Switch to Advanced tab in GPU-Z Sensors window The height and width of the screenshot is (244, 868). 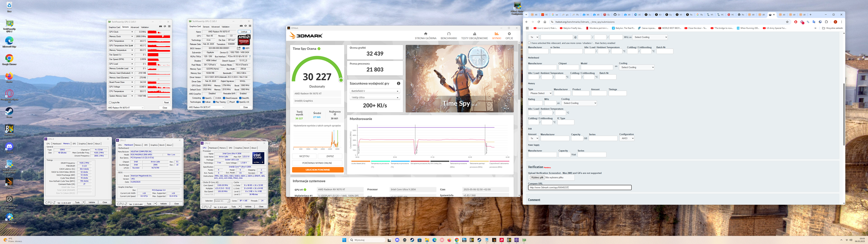point(135,27)
